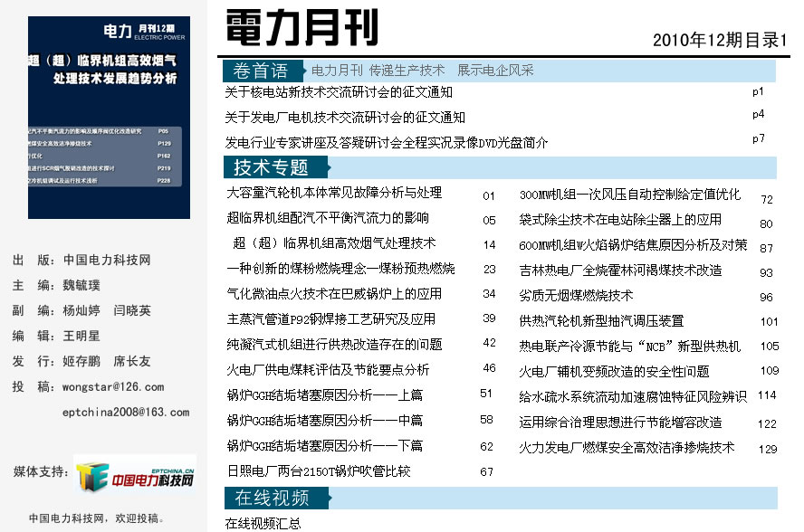The width and height of the screenshot is (804, 532).
Task: Open article 吉林热电厂全烧霍林河褐煤技术改造
Action: coord(620,271)
